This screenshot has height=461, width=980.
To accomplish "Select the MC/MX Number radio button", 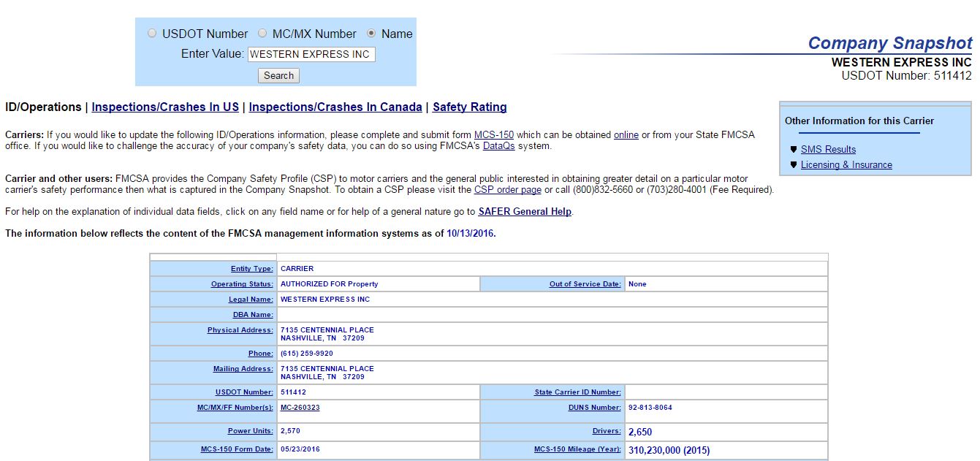I will tap(262, 34).
